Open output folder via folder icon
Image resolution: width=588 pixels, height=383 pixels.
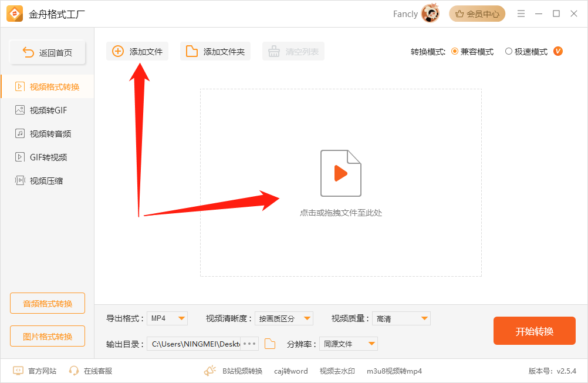269,344
